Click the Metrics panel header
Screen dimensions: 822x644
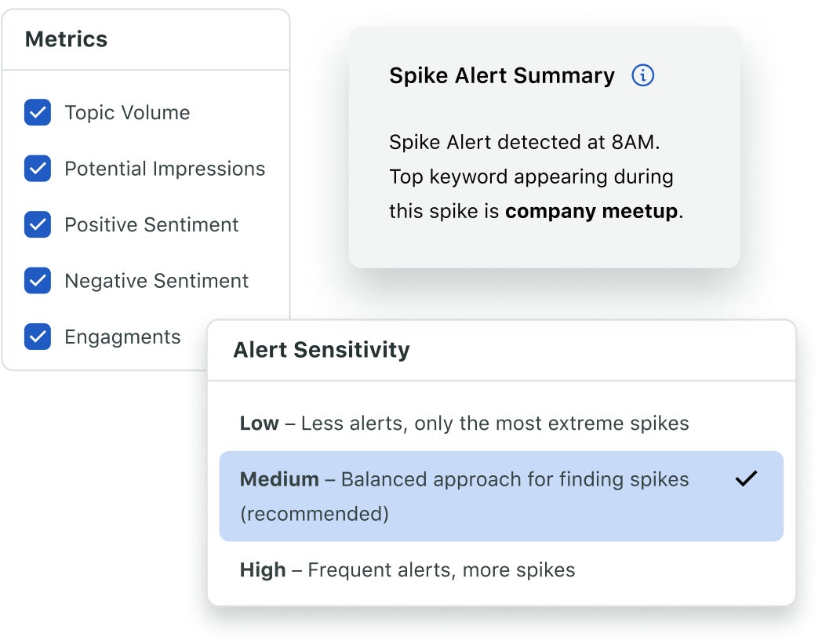67,38
